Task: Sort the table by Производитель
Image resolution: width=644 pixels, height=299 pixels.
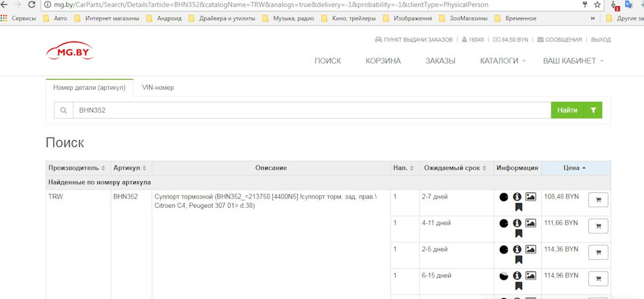Action: click(76, 168)
